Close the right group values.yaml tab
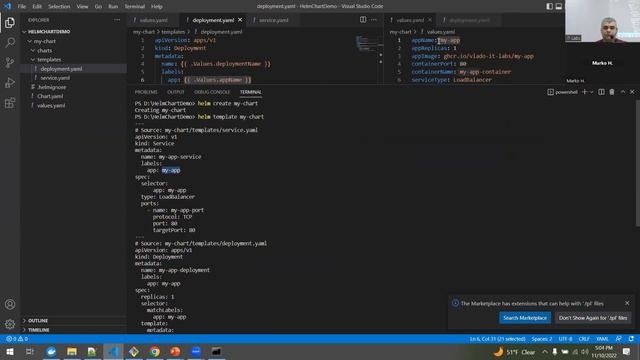Image resolution: width=640 pixels, height=360 pixels. click(x=430, y=20)
